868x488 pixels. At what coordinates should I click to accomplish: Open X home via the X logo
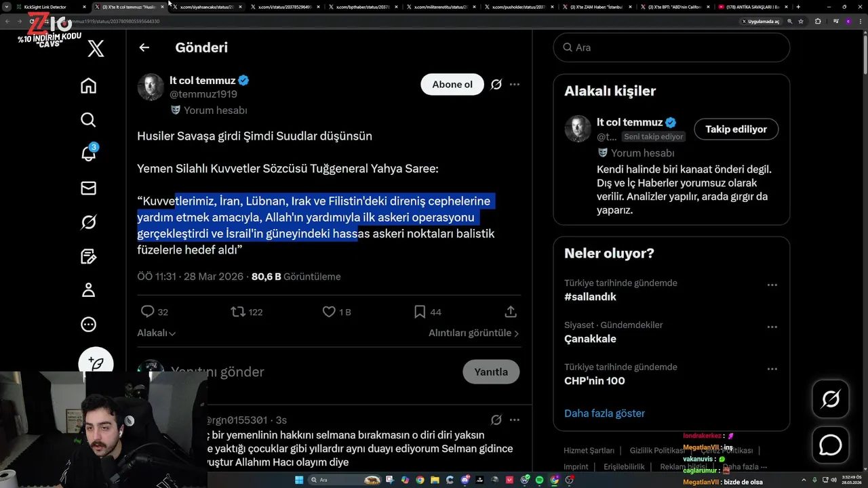tap(96, 48)
